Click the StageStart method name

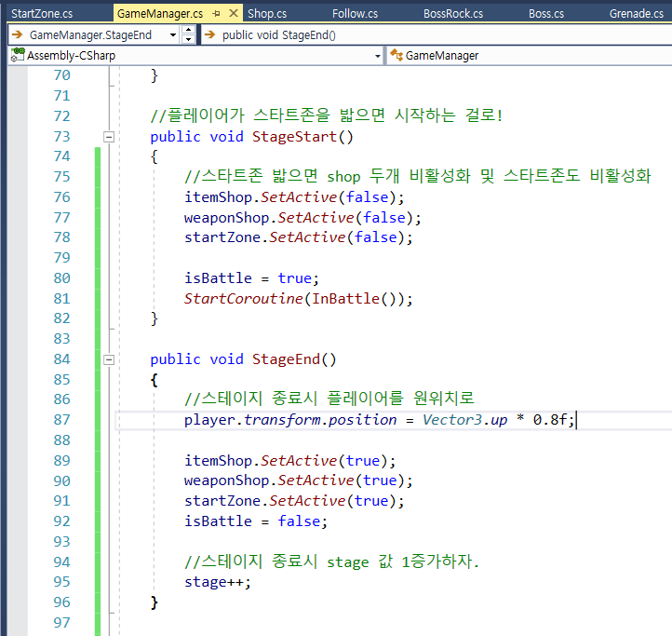[294, 137]
